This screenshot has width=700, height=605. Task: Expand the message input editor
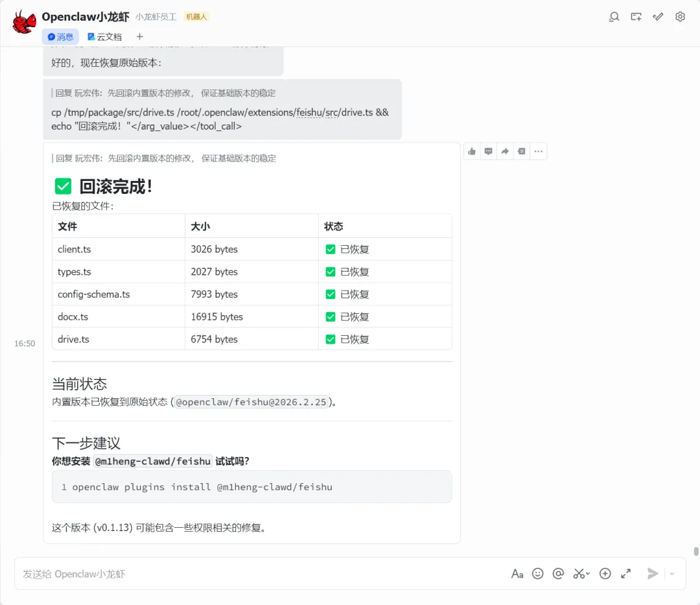(x=626, y=574)
